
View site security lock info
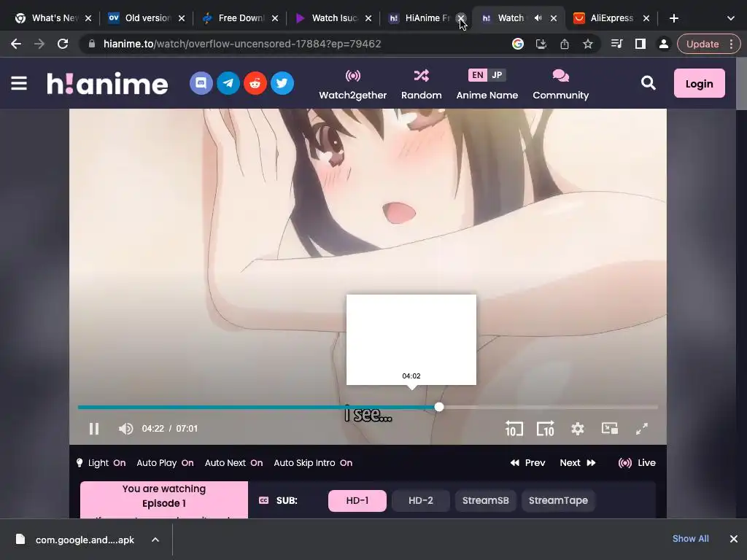point(92,44)
